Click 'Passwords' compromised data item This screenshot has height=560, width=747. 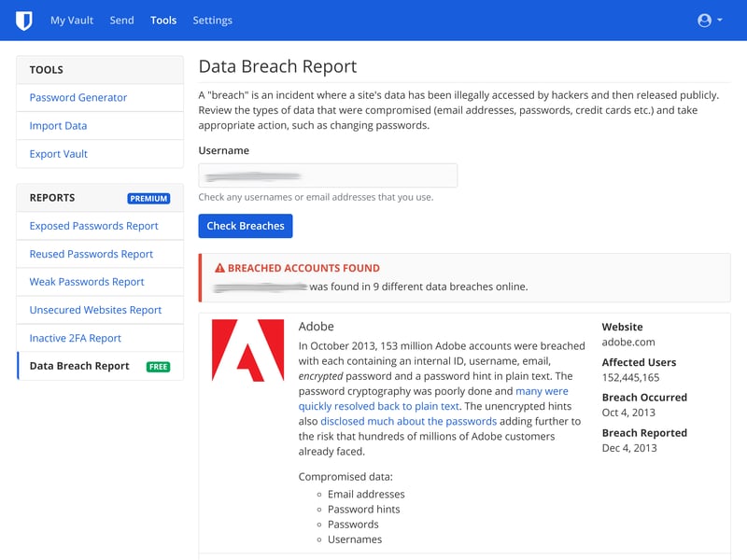(x=353, y=525)
